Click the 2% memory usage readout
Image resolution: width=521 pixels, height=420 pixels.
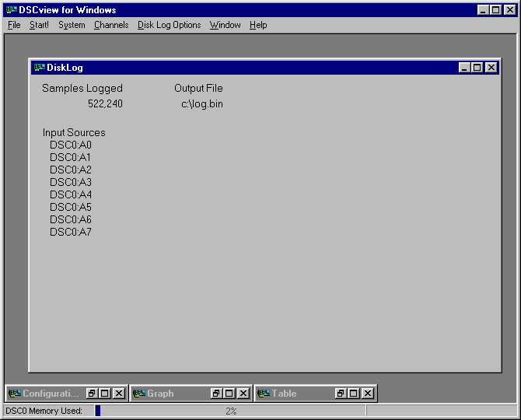pos(231,411)
